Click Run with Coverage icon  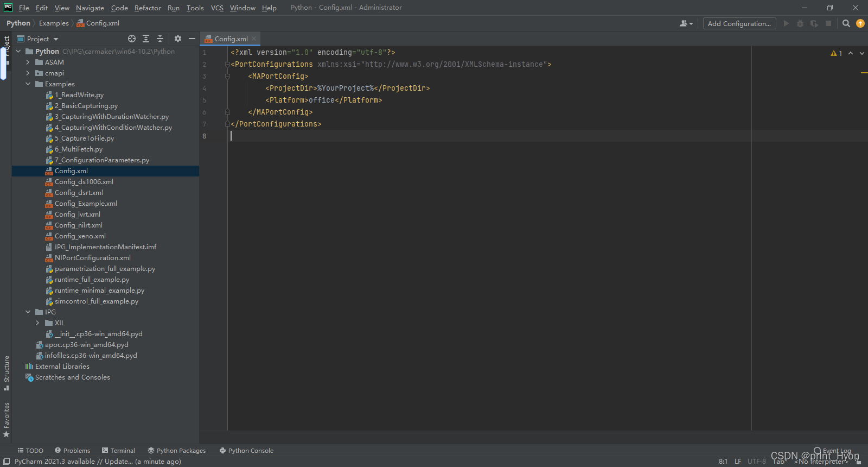click(x=814, y=23)
